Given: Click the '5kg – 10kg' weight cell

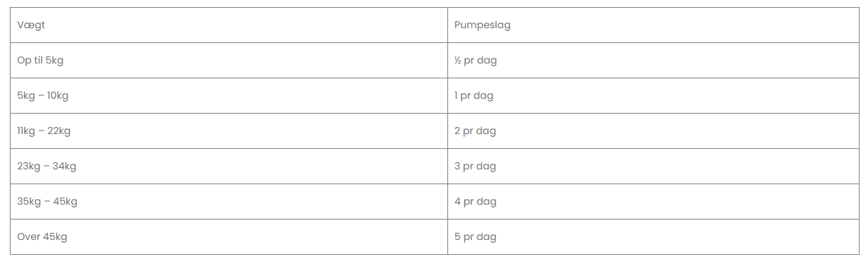Looking at the screenshot, I should click(x=229, y=96).
